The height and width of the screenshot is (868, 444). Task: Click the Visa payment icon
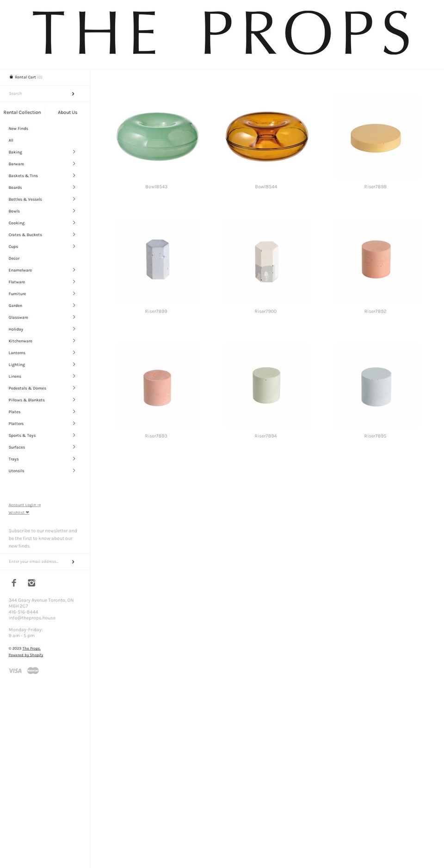(15, 670)
